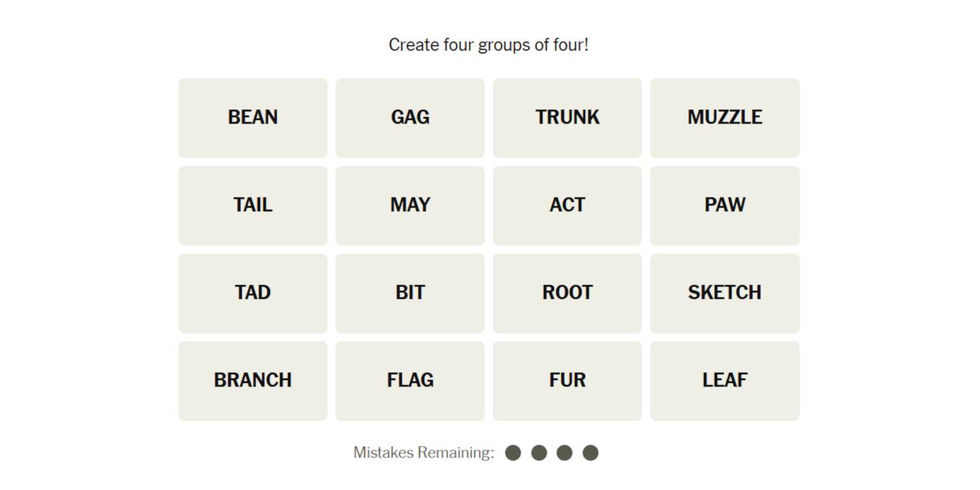The height and width of the screenshot is (490, 980).
Task: Click the TAIL word tile
Action: pos(252,205)
